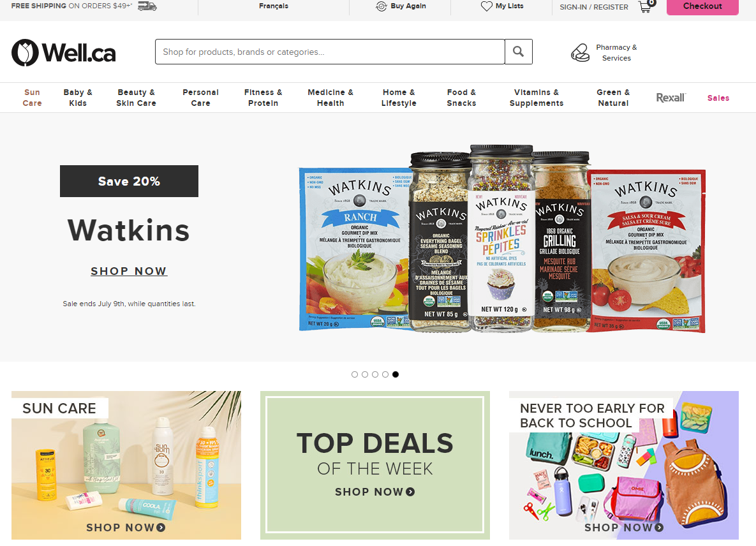756x546 pixels.
Task: Click the pink Checkout button
Action: pos(702,7)
